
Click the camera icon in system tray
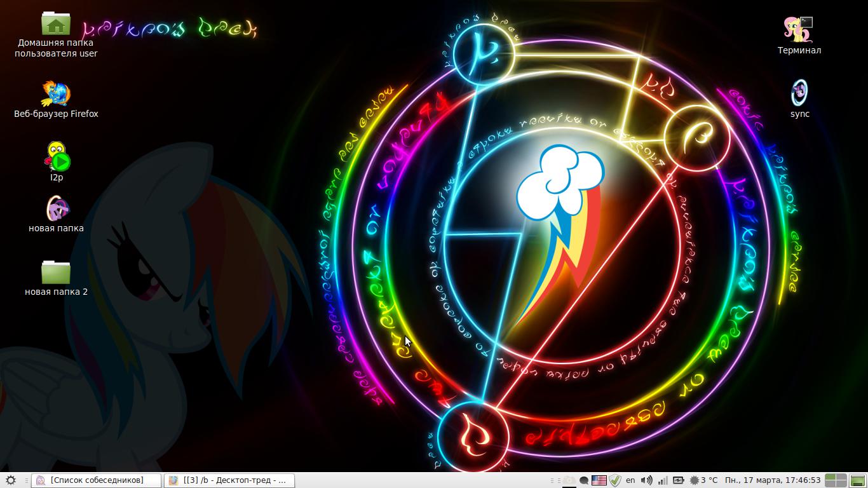(569, 480)
